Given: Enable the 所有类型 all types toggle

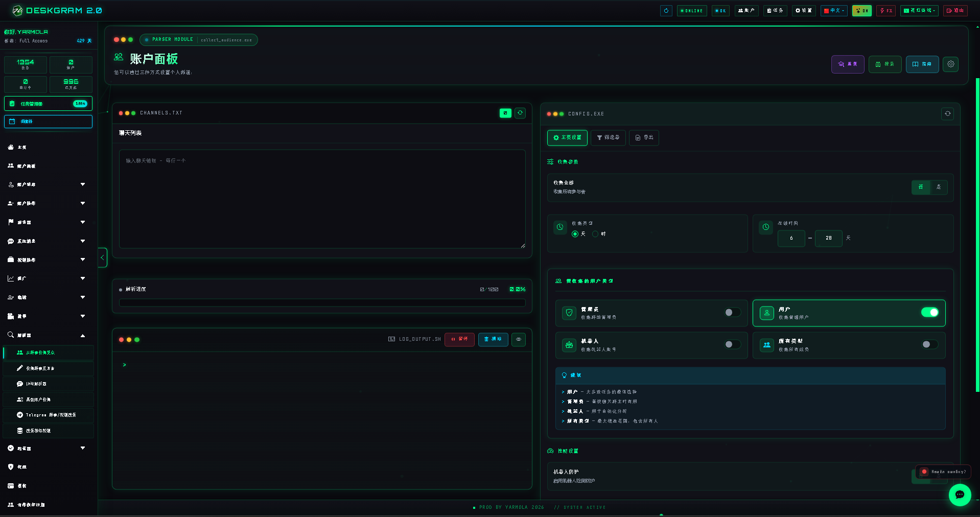Looking at the screenshot, I should [x=930, y=345].
